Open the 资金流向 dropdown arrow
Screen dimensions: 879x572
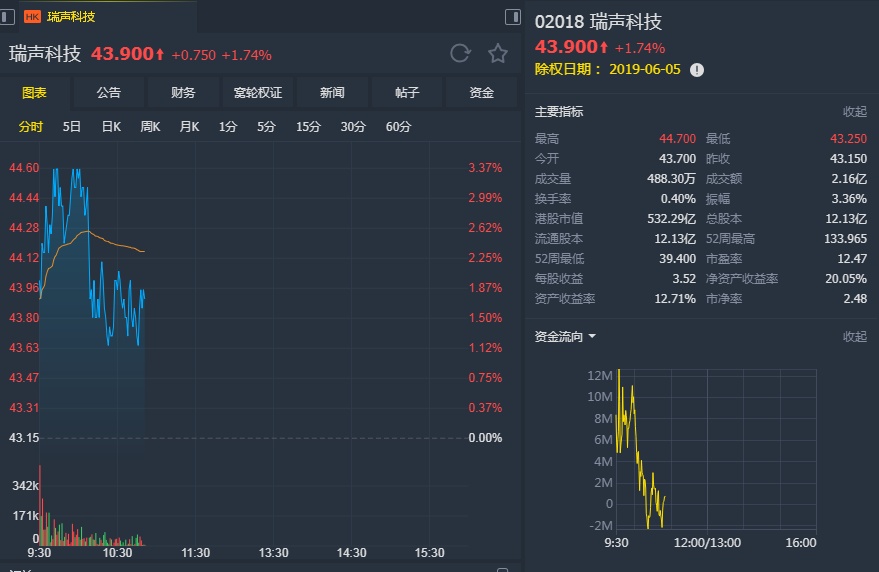point(592,337)
